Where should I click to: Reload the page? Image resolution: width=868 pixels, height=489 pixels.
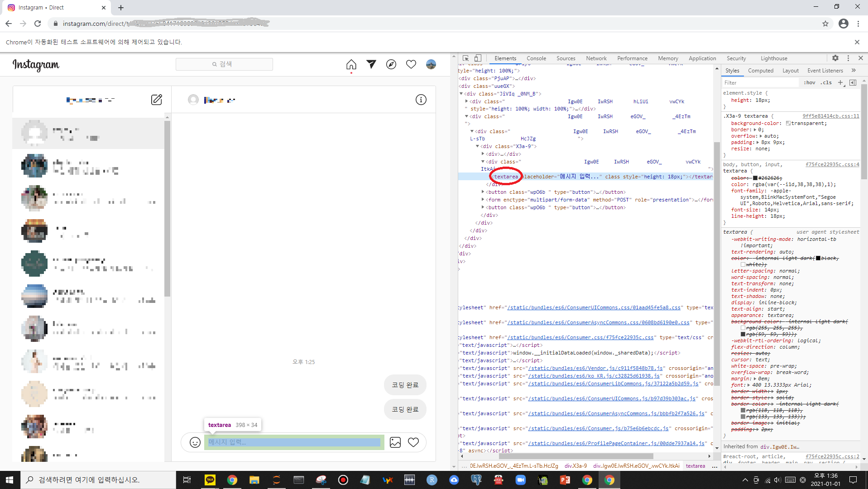pyautogui.click(x=38, y=24)
